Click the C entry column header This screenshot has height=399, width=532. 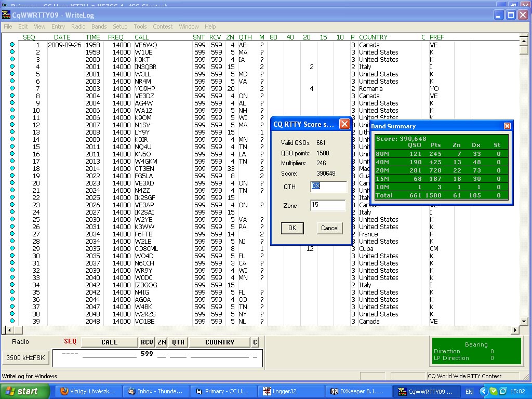click(x=255, y=342)
